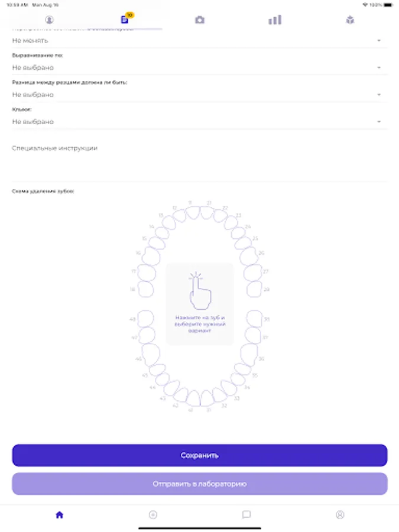Screen dimensions: 399x532
Task: Select the prescription form tab with badge
Action: click(x=125, y=20)
